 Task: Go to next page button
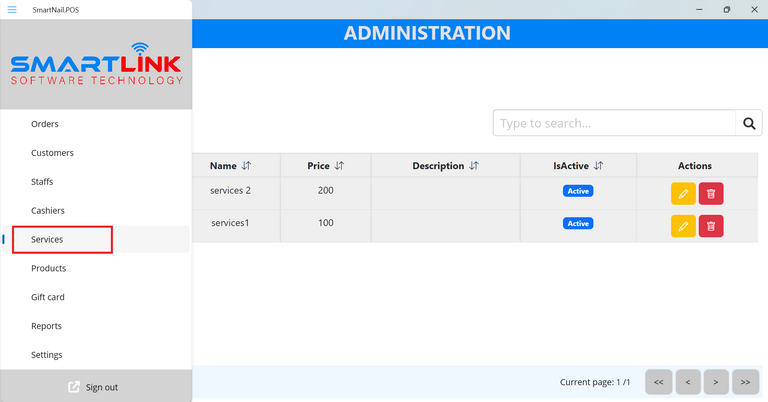point(716,382)
